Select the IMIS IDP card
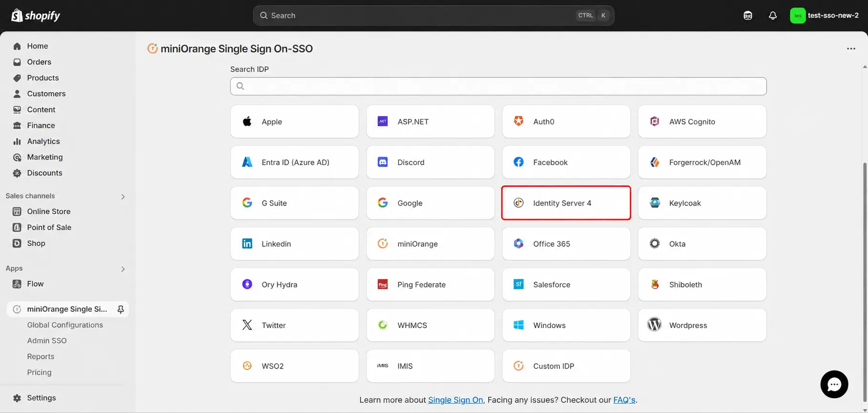The image size is (868, 413). (430, 366)
